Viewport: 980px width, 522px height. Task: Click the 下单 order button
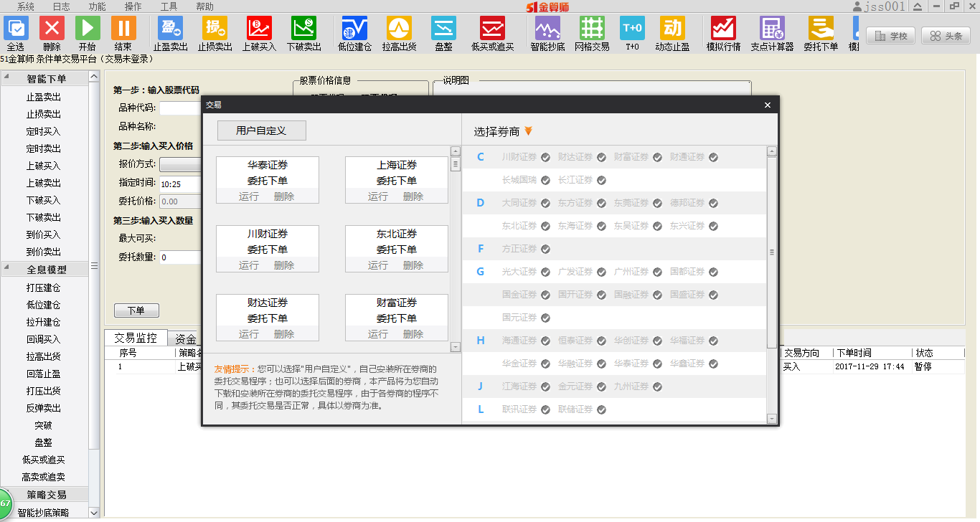(x=136, y=310)
